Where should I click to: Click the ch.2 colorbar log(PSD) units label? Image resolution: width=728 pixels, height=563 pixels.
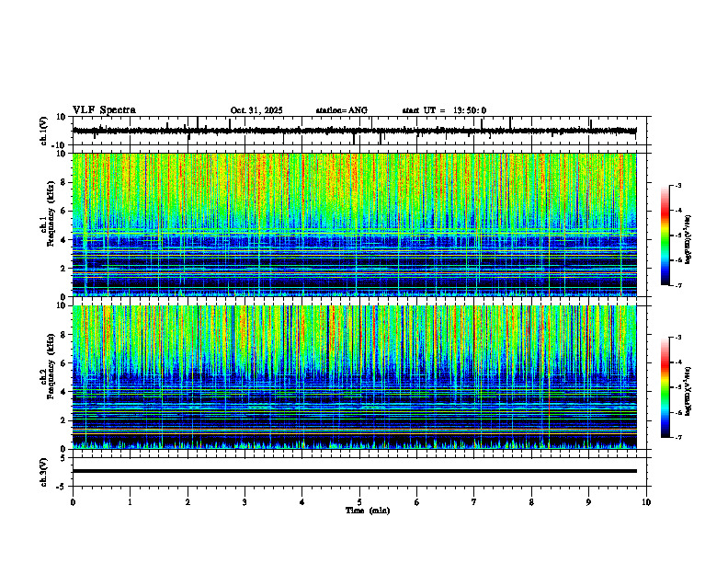coord(688,391)
